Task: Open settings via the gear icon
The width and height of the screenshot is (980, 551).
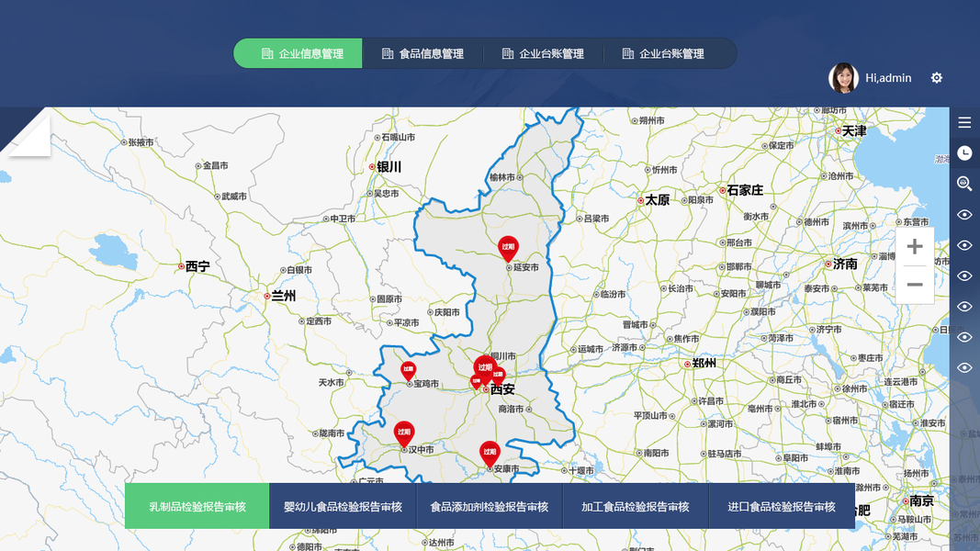Action: (936, 77)
